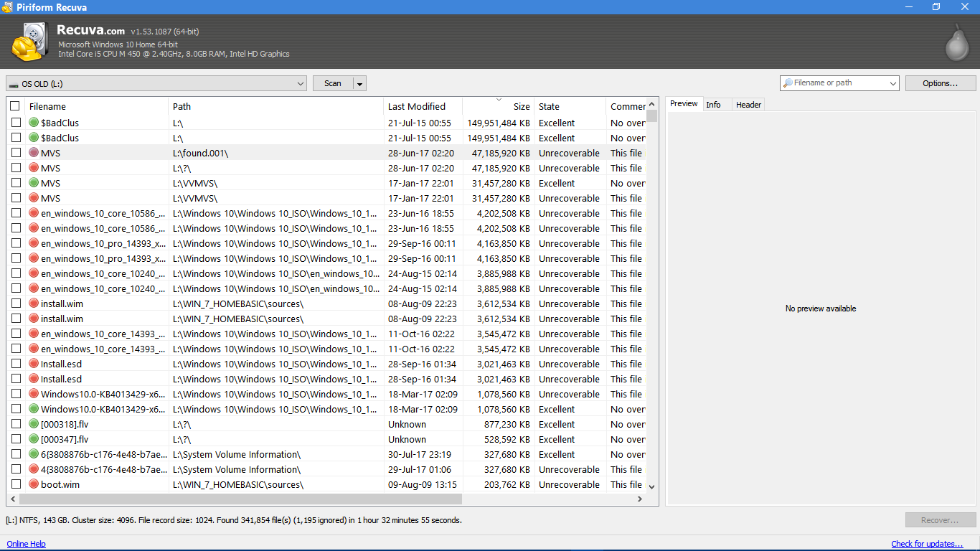This screenshot has height=551, width=980.
Task: Click the version text v1.53.1087 (64-bit)
Action: (165, 32)
